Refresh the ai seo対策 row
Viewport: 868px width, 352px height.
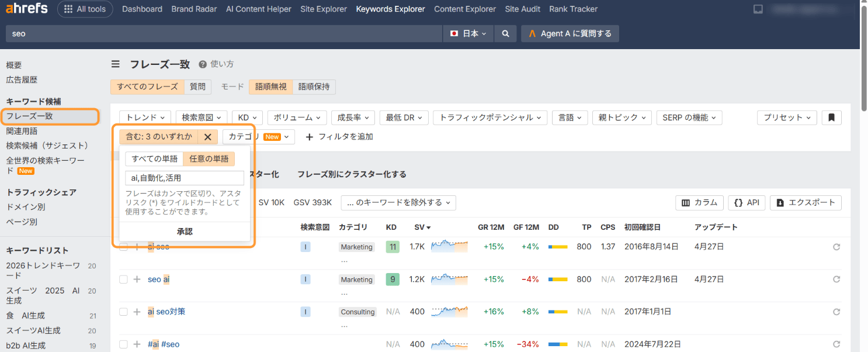pos(836,312)
